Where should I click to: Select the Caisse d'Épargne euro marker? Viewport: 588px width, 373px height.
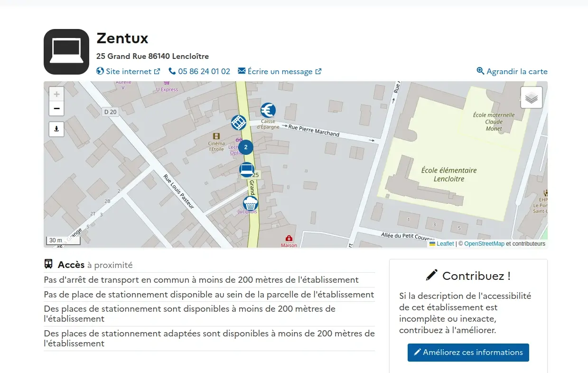click(x=268, y=110)
